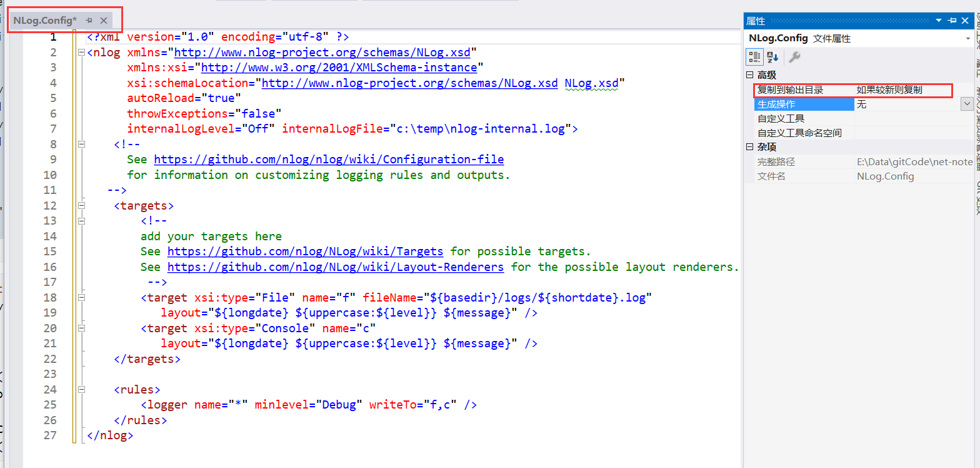Viewport: 980px width, 468px height.
Task: Open the XMLSchema-instance w3.org link
Action: pyautogui.click(x=339, y=68)
